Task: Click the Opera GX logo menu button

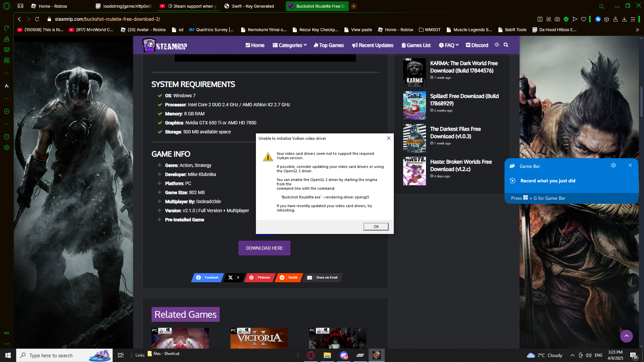Action: (7, 6)
